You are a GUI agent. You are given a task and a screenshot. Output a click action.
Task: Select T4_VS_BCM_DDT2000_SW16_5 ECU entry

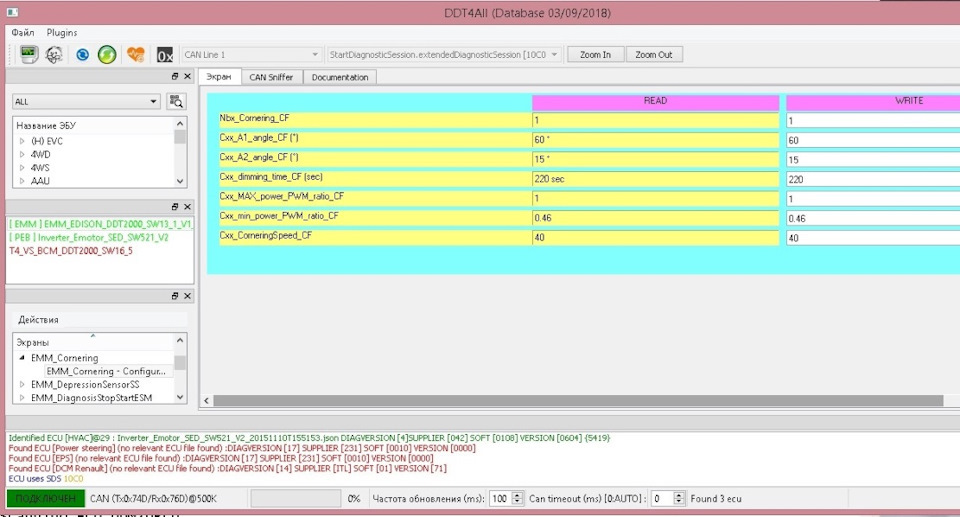71,251
